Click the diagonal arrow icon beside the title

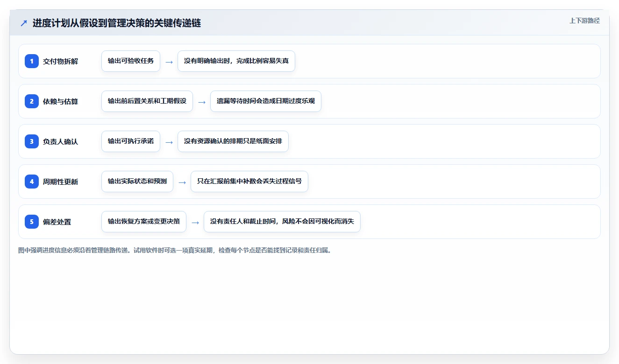click(x=24, y=23)
